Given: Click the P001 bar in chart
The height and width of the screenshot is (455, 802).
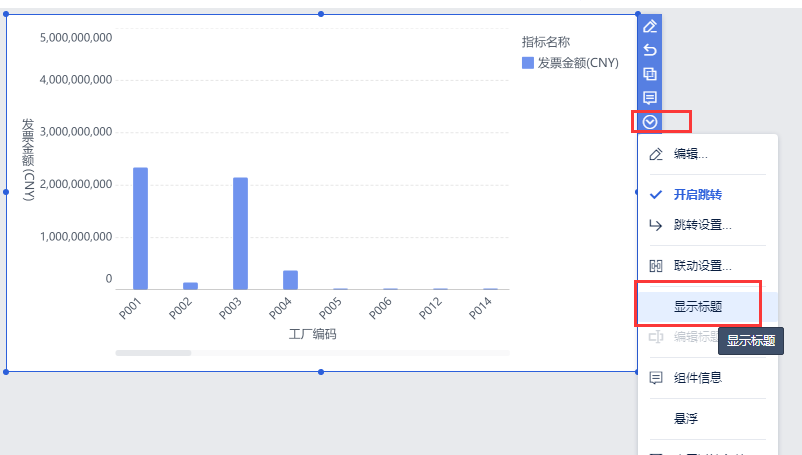Looking at the screenshot, I should point(140,229).
